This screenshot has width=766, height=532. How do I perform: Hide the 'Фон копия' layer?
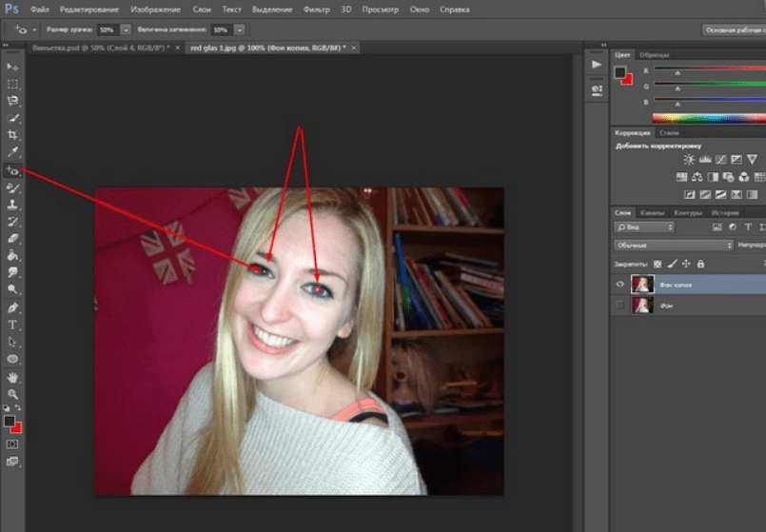point(620,284)
